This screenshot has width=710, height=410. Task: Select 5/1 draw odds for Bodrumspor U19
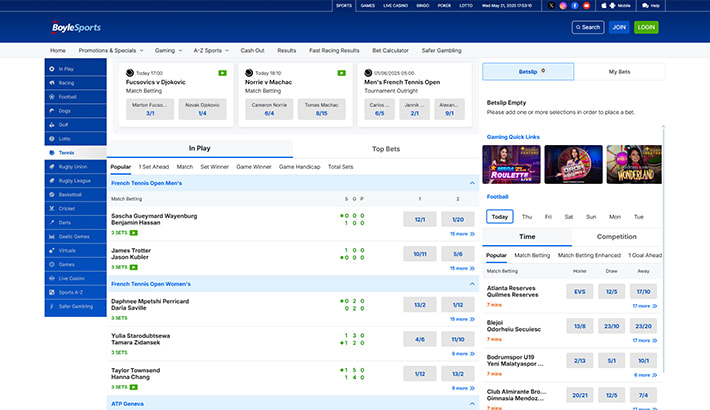611,361
